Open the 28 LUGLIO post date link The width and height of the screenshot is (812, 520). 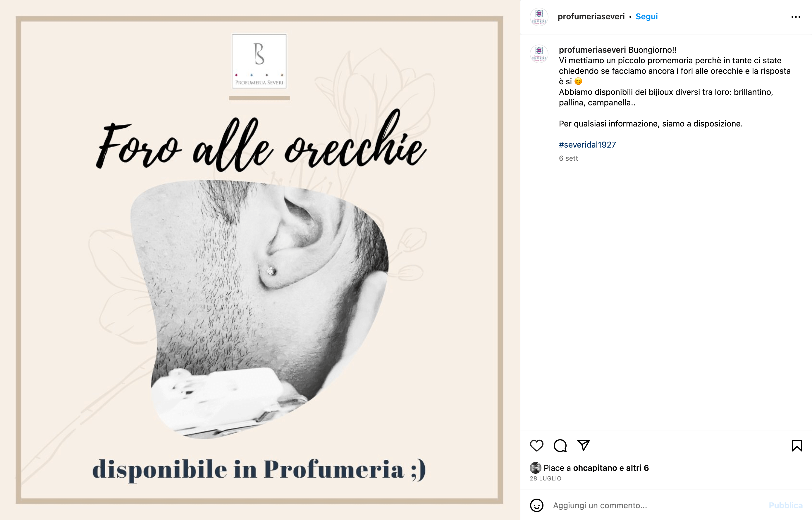pos(546,478)
